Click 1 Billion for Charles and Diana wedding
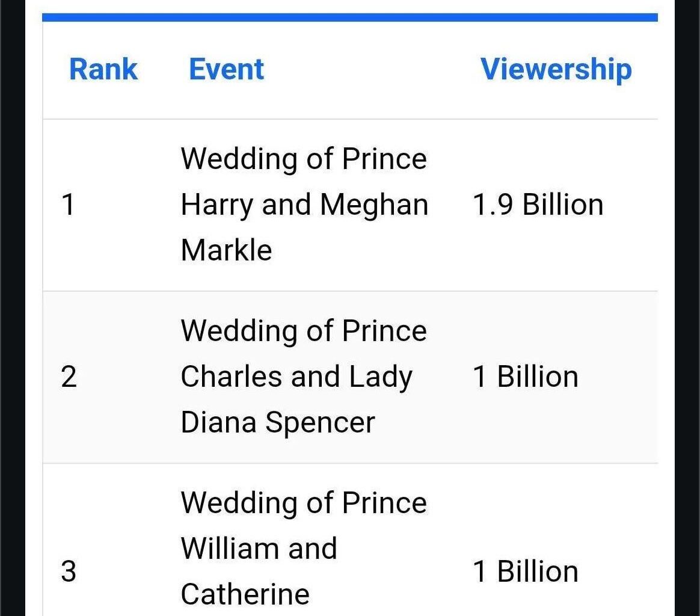 click(x=526, y=377)
